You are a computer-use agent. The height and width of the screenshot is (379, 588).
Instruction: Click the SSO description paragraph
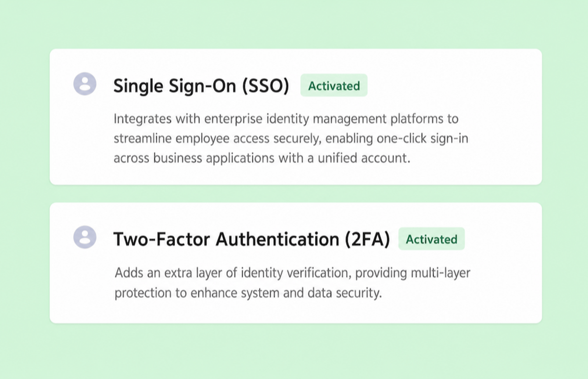[x=291, y=138]
